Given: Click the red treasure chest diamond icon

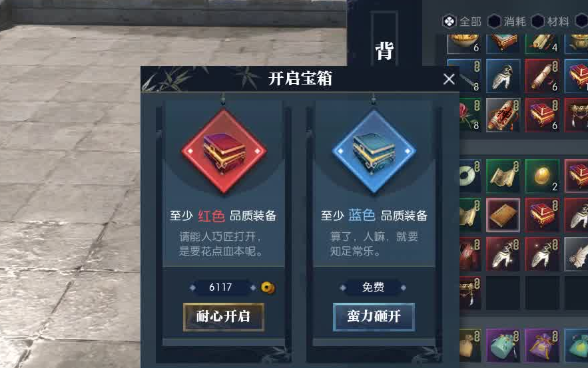Looking at the screenshot, I should coord(224,152).
